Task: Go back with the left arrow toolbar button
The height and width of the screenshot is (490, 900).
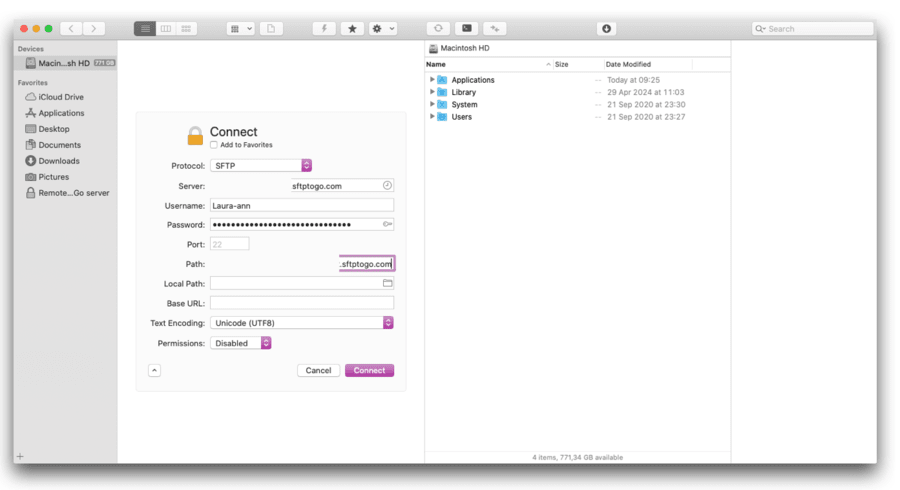Action: pyautogui.click(x=71, y=28)
